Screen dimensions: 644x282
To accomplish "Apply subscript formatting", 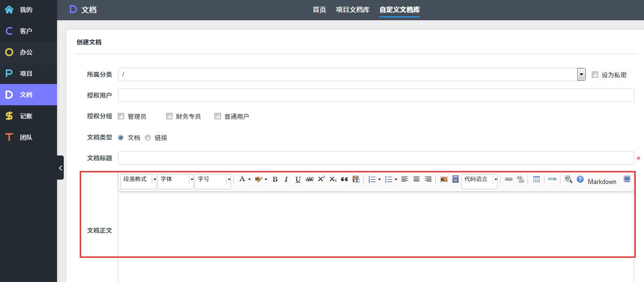I will (333, 179).
